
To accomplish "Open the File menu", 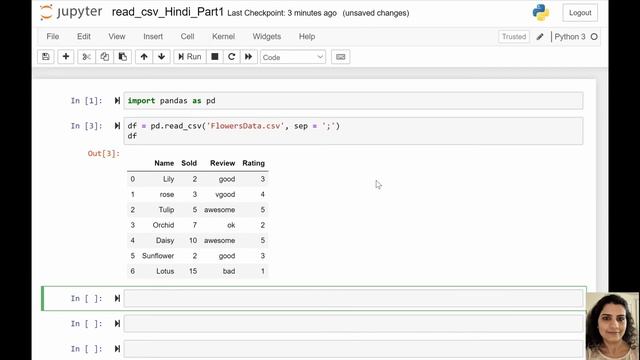I will click(53, 36).
